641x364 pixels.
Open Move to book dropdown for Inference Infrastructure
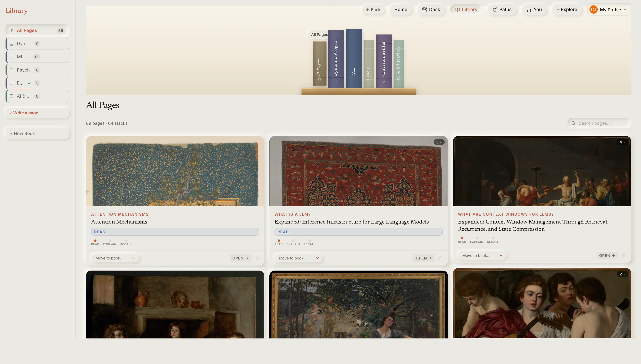click(x=299, y=258)
